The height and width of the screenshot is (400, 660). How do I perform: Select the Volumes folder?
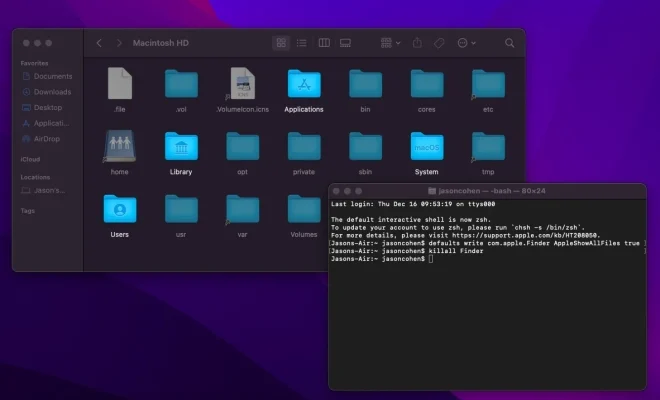[x=304, y=209]
